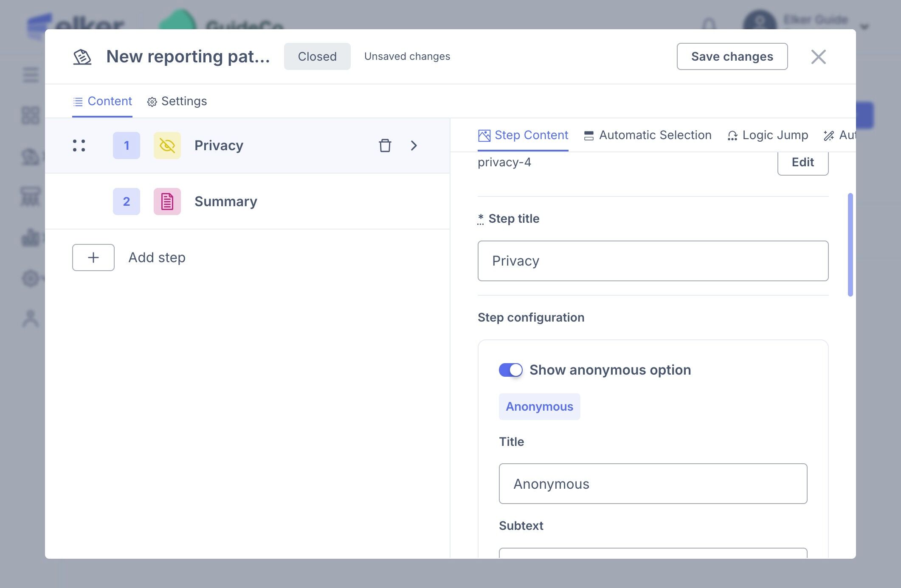The height and width of the screenshot is (588, 901).
Task: Click the Step title input field
Action: [653, 261]
